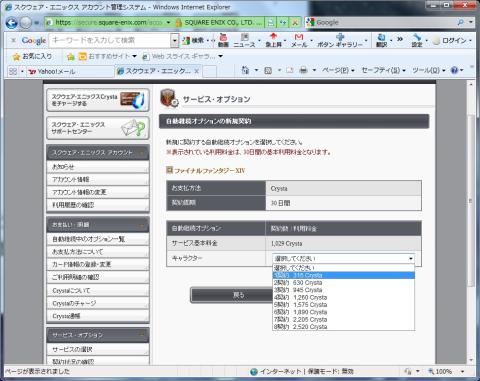Click the printer icon in command bar
Screen dimensions: 480x381
tap(303, 70)
